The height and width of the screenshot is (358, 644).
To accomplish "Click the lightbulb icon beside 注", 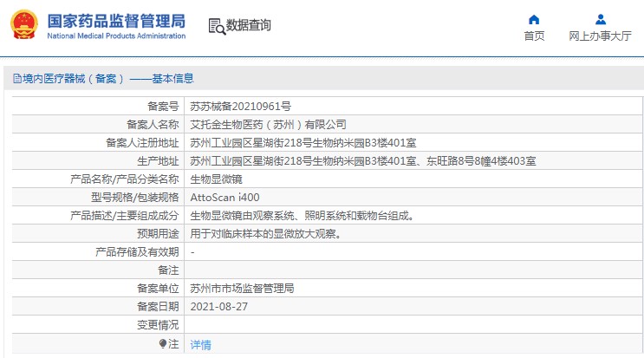I will click(x=163, y=343).
